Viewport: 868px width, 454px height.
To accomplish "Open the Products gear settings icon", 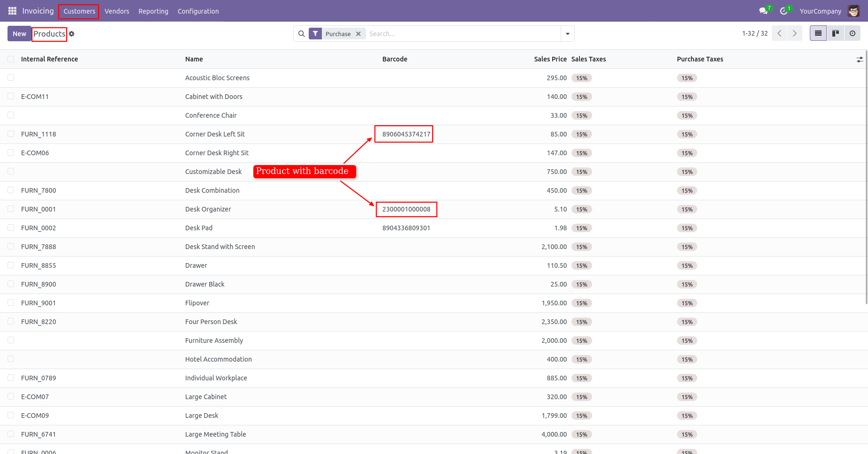I will pos(72,34).
